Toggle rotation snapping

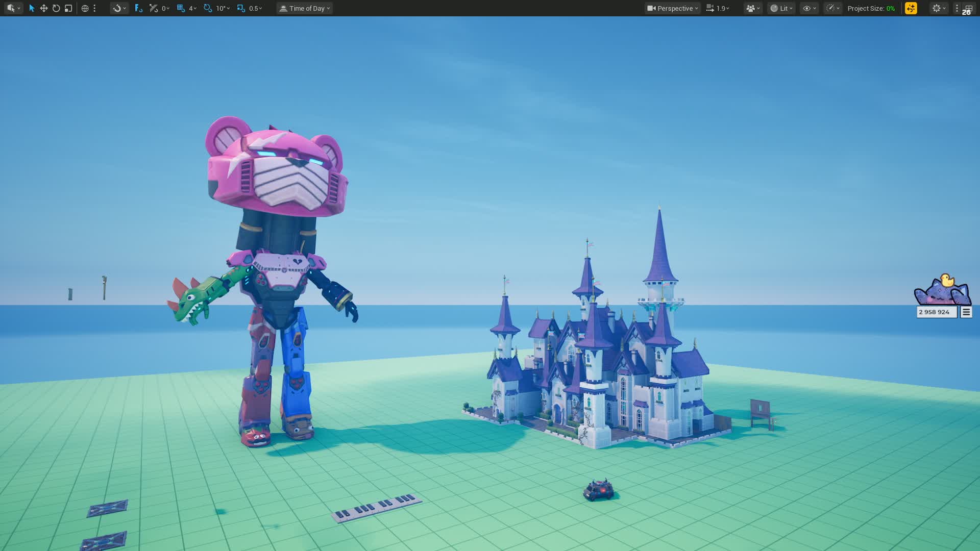coord(208,8)
